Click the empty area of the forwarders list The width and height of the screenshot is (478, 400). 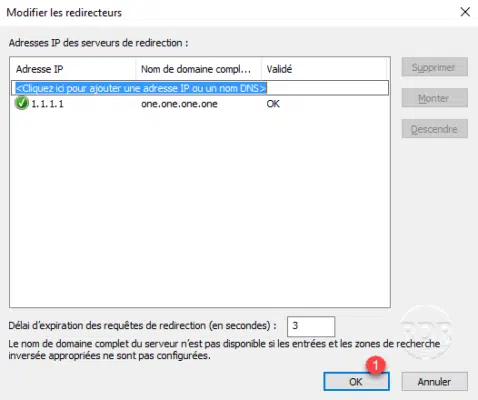click(200, 207)
